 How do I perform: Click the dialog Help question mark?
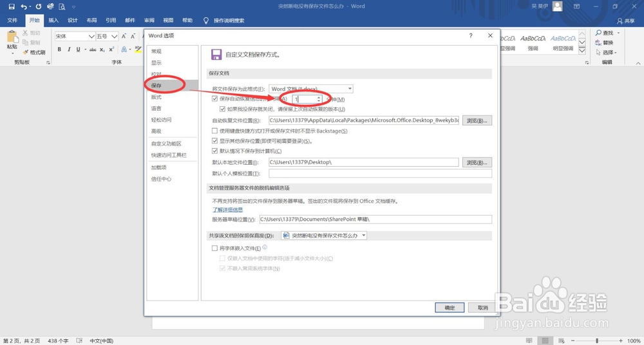[x=471, y=36]
